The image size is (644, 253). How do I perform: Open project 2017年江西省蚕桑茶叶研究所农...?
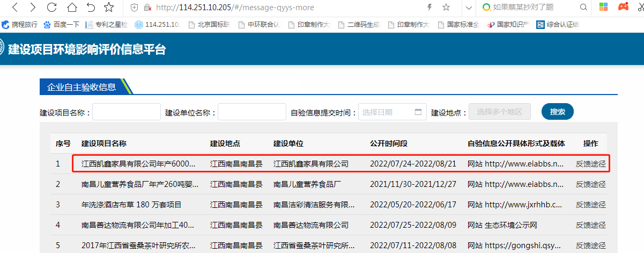coord(138,245)
